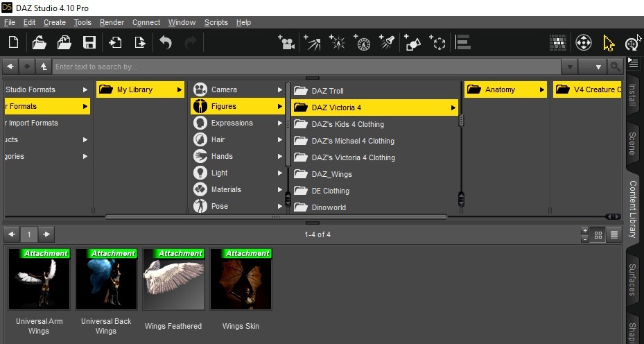
Task: Click the search magnifier button
Action: (x=615, y=67)
